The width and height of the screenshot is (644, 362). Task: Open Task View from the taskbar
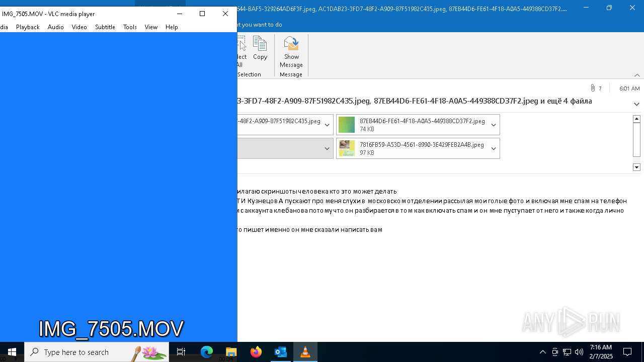[181, 352]
